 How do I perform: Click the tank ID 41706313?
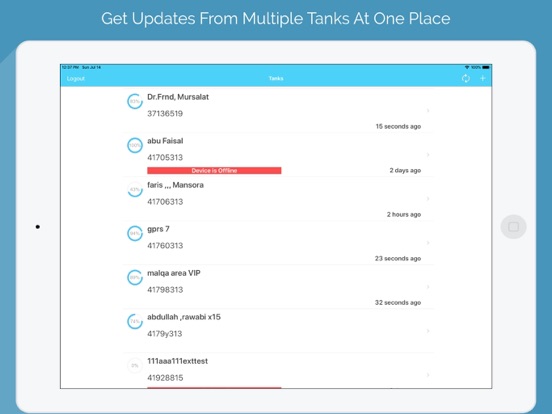click(x=165, y=202)
